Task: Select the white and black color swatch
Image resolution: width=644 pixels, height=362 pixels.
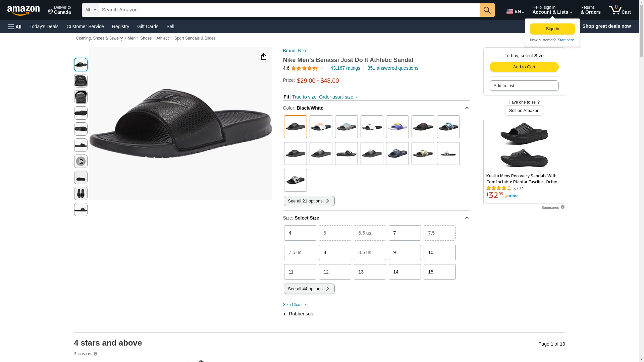Action: click(372, 127)
